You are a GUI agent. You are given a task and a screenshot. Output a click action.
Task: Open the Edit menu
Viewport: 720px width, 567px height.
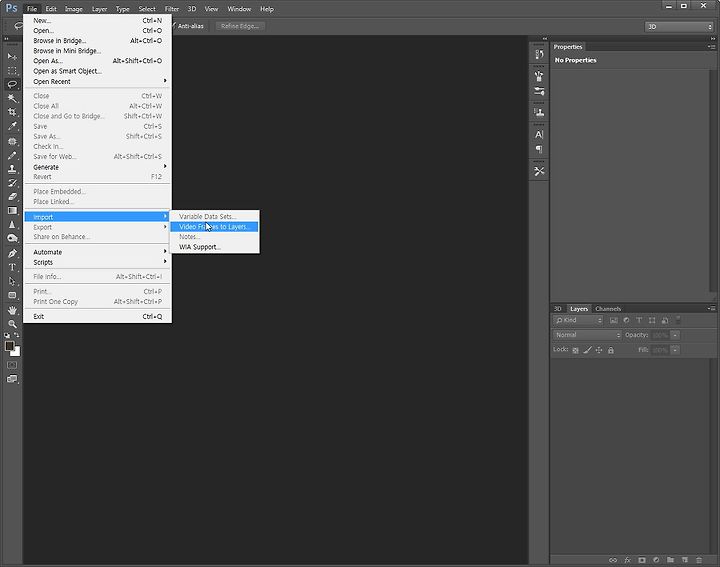click(x=51, y=9)
